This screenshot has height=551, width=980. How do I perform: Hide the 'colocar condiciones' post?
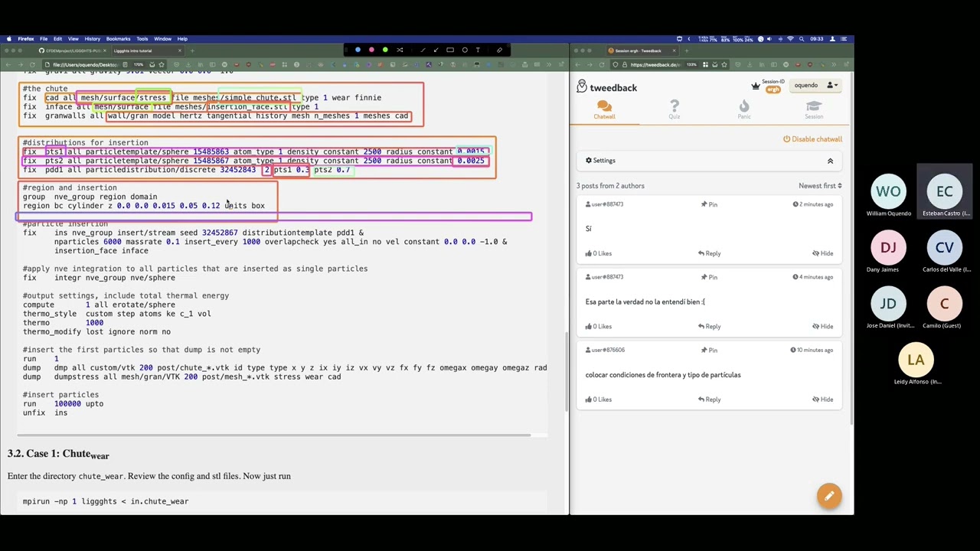point(823,399)
